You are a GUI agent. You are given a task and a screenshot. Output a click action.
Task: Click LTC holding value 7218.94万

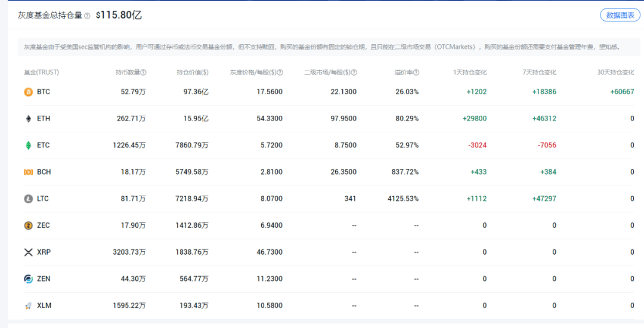click(193, 198)
